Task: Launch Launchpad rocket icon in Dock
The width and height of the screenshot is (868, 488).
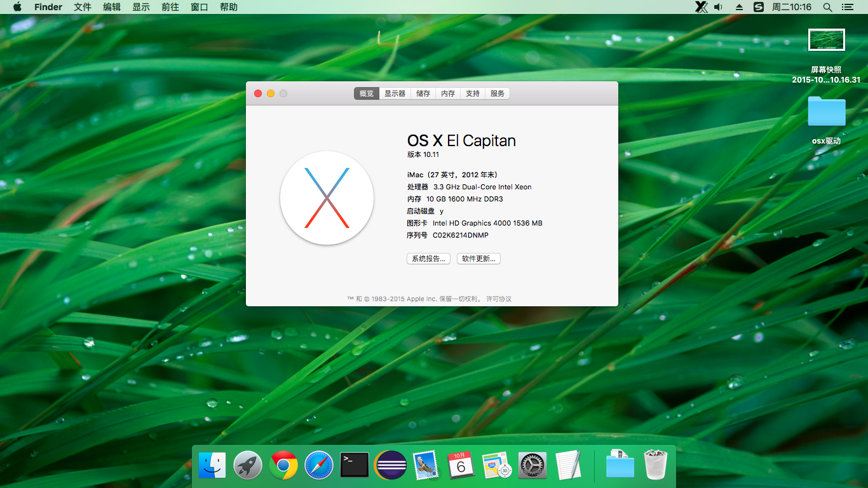Action: [x=248, y=465]
